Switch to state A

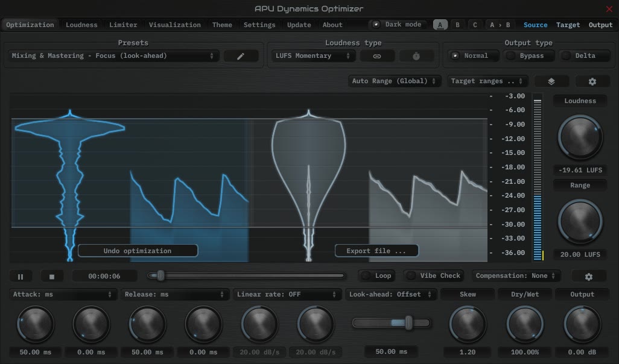[x=440, y=25]
